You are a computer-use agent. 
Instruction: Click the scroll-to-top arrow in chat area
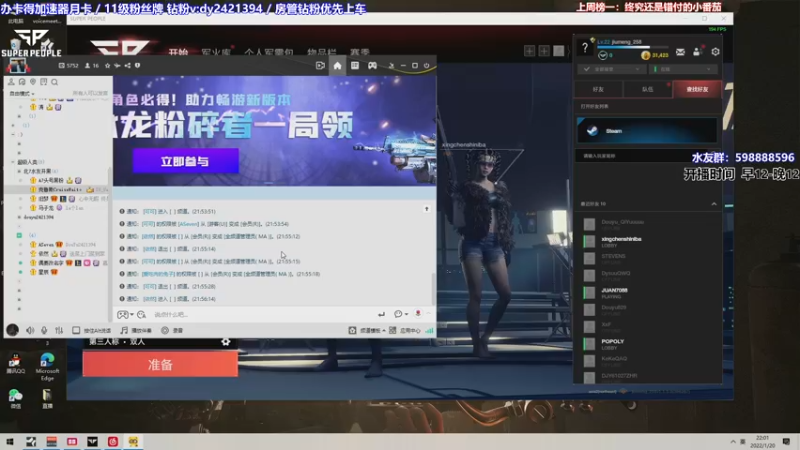coord(427,209)
